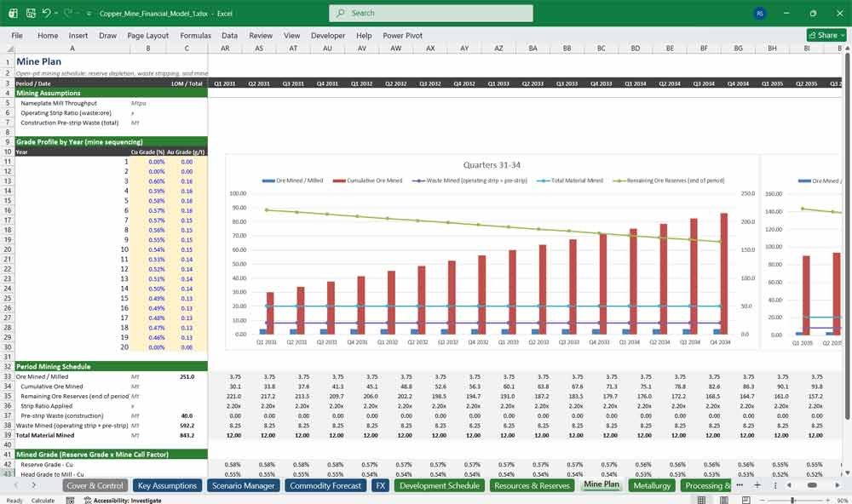The width and height of the screenshot is (852, 504).
Task: Open the user account avatar
Action: click(760, 13)
